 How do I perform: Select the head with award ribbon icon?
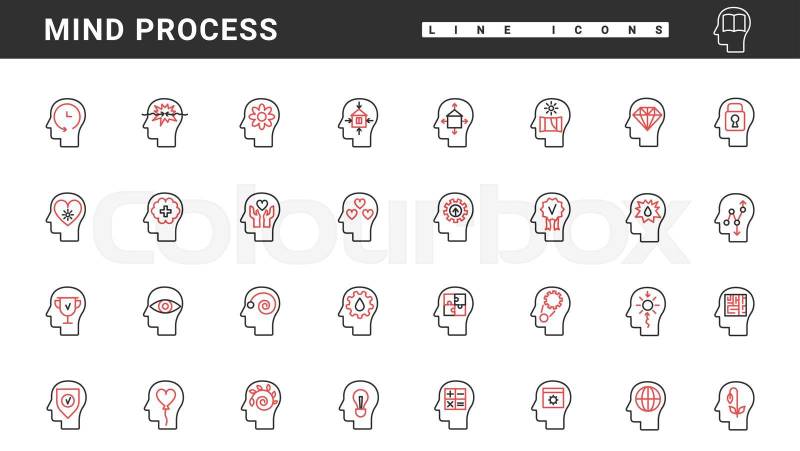tap(551, 217)
